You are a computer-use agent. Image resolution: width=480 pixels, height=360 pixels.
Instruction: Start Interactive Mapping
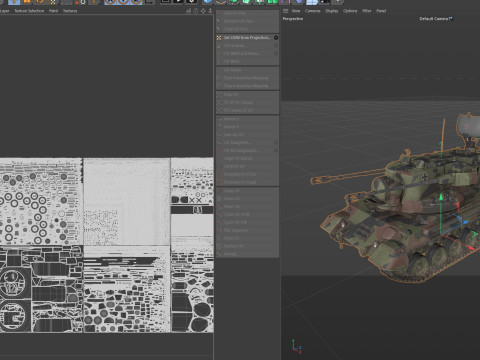click(x=247, y=78)
